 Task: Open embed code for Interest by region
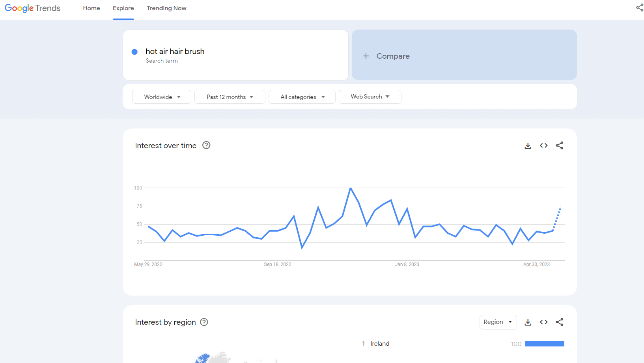pos(544,322)
